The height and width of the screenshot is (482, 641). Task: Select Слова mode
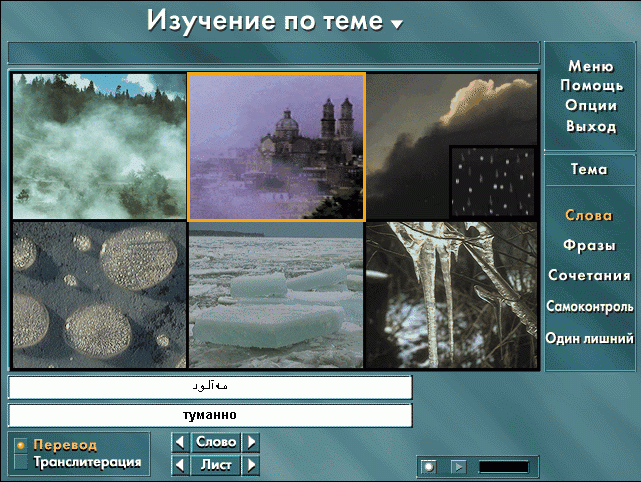[589, 215]
